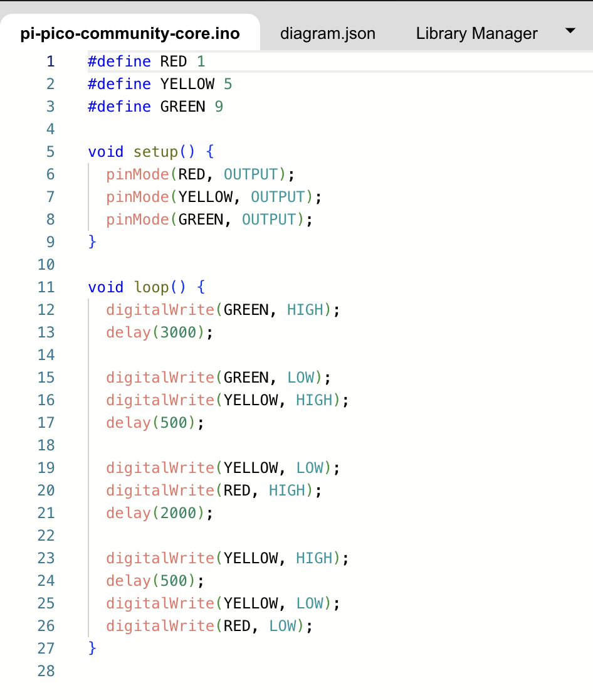
Task: Click line number 28 in the gutter
Action: click(x=46, y=671)
